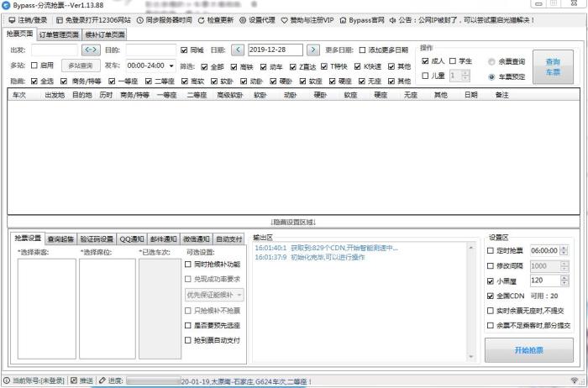This screenshot has height=388, width=588.
Task: Open 设置代理 proxy settings
Action: click(263, 19)
